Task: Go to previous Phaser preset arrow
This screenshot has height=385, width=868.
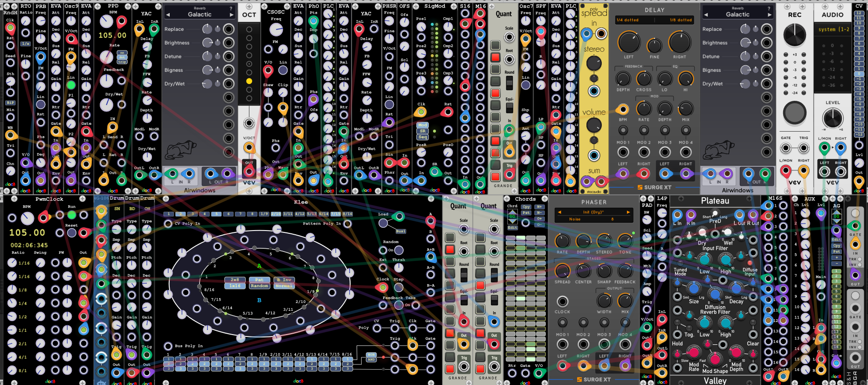Action: (x=559, y=212)
